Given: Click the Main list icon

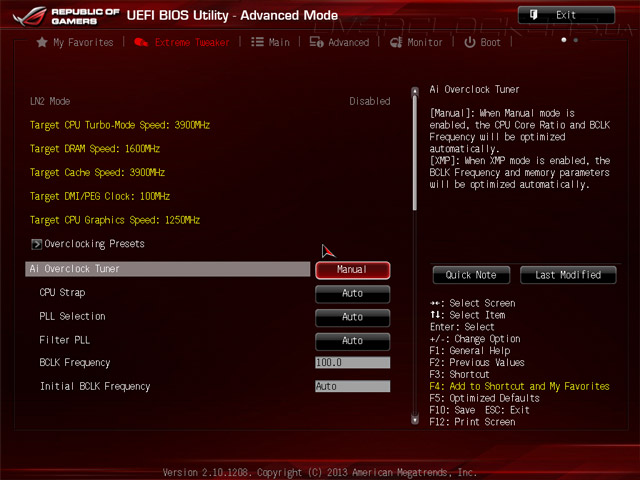Looking at the screenshot, I should (257, 42).
